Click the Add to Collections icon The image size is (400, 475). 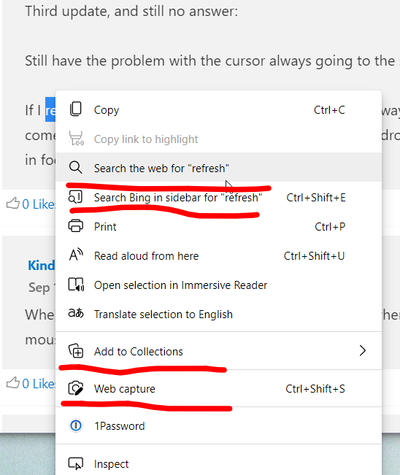76,351
